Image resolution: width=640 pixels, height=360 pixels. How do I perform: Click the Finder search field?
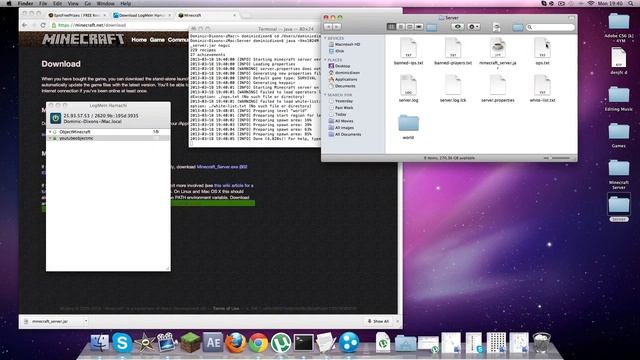[x=550, y=27]
